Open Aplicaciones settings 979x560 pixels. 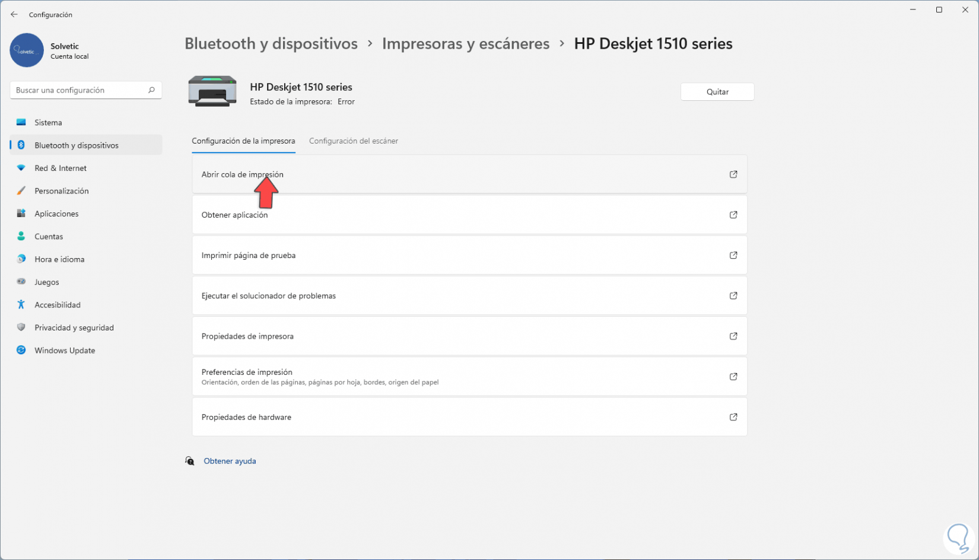pyautogui.click(x=86, y=214)
